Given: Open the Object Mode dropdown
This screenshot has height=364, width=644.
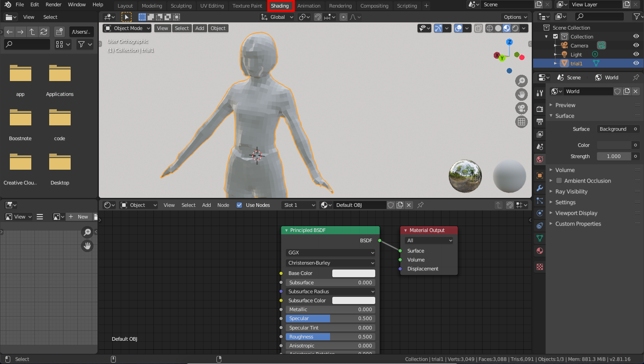Looking at the screenshot, I should 127,28.
